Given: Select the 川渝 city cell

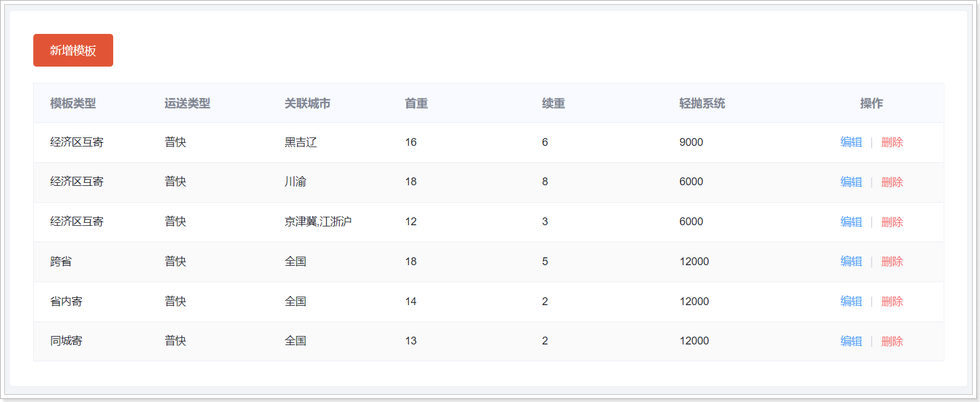Looking at the screenshot, I should [295, 182].
